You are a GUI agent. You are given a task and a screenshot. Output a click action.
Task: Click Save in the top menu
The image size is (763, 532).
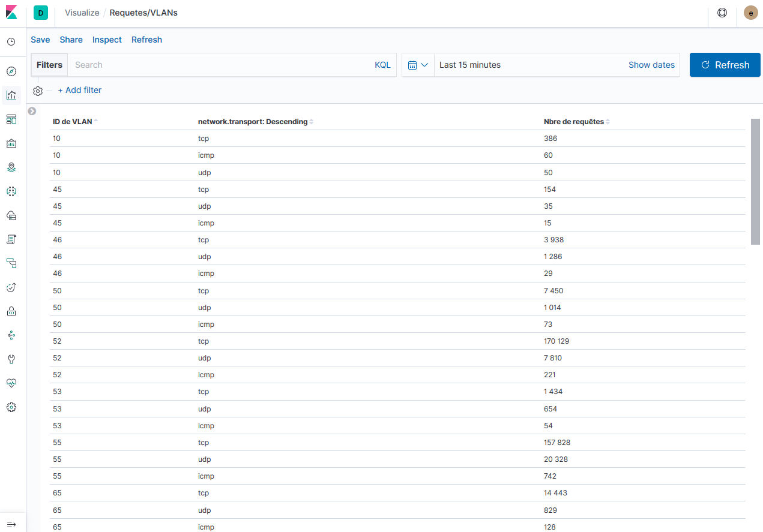40,40
